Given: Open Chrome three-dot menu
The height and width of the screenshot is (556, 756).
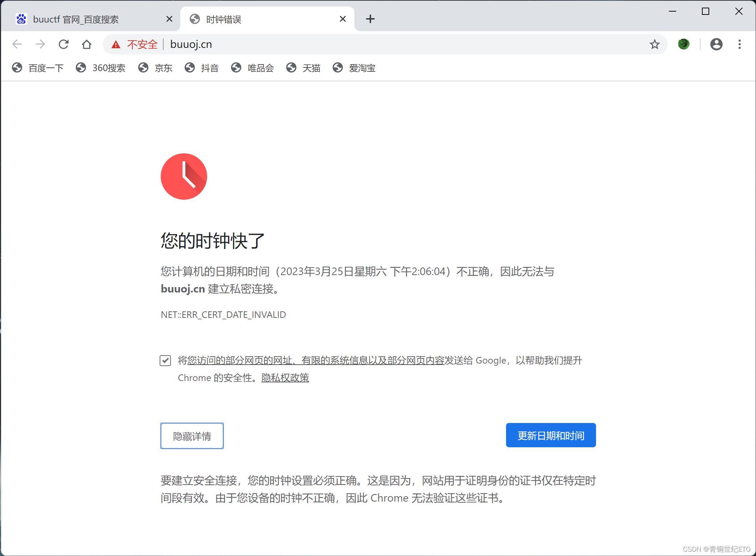Looking at the screenshot, I should point(740,44).
